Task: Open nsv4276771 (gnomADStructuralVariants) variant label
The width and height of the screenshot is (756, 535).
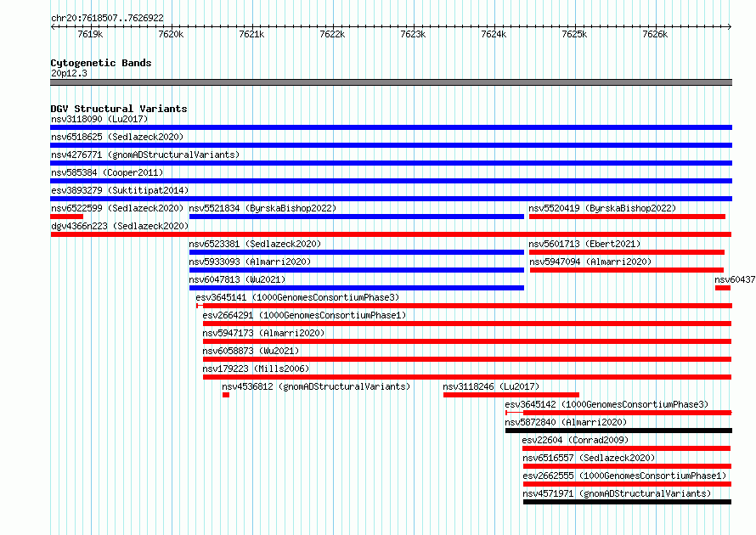Action: [x=145, y=155]
